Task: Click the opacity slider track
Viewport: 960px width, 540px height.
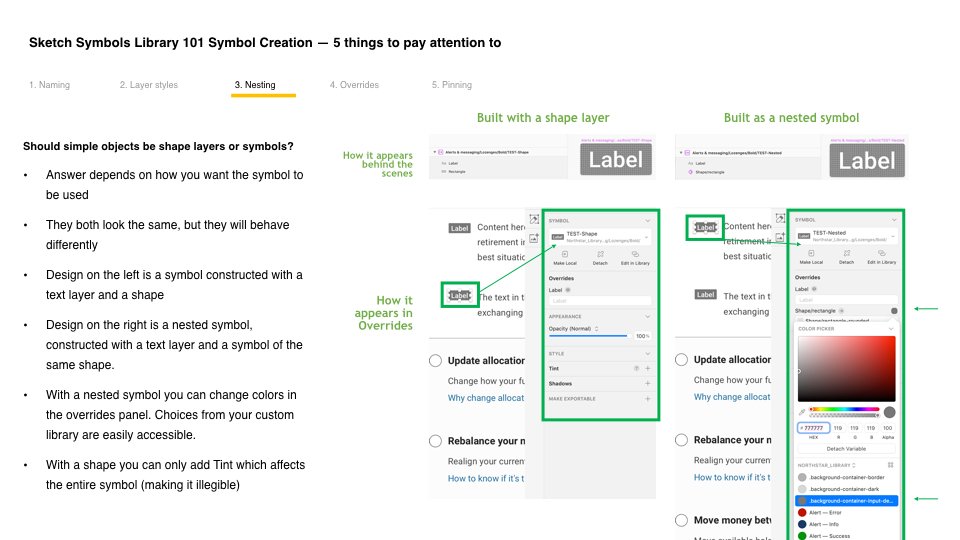Action: [x=588, y=336]
